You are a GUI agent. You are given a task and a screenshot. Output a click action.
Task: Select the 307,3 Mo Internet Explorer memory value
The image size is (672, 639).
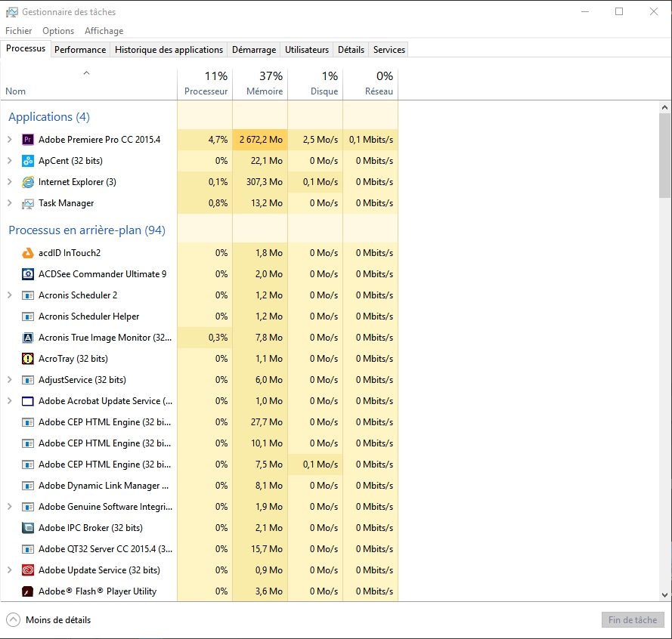coord(260,182)
